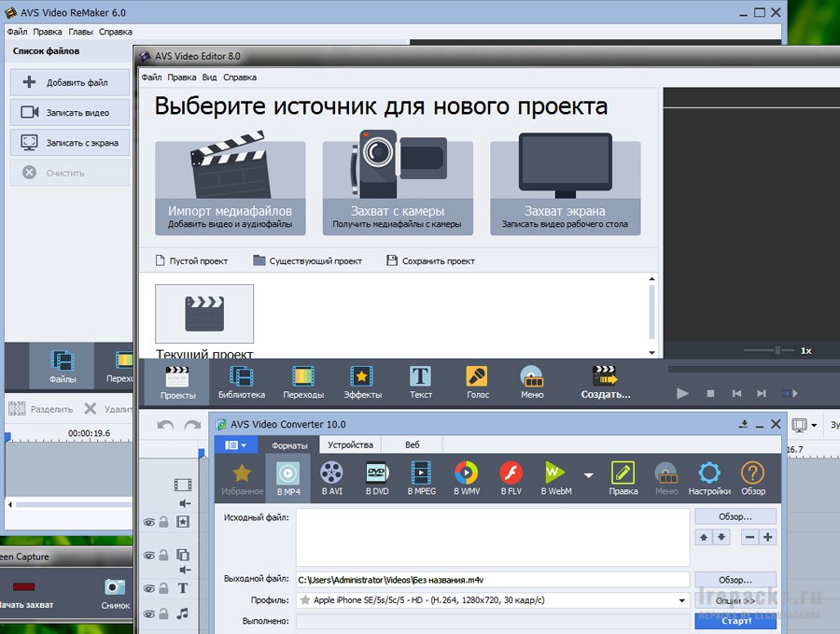The image size is (840, 634).
Task: Take a Snapshot (Снимок) in Screen Capture
Action: tap(115, 593)
